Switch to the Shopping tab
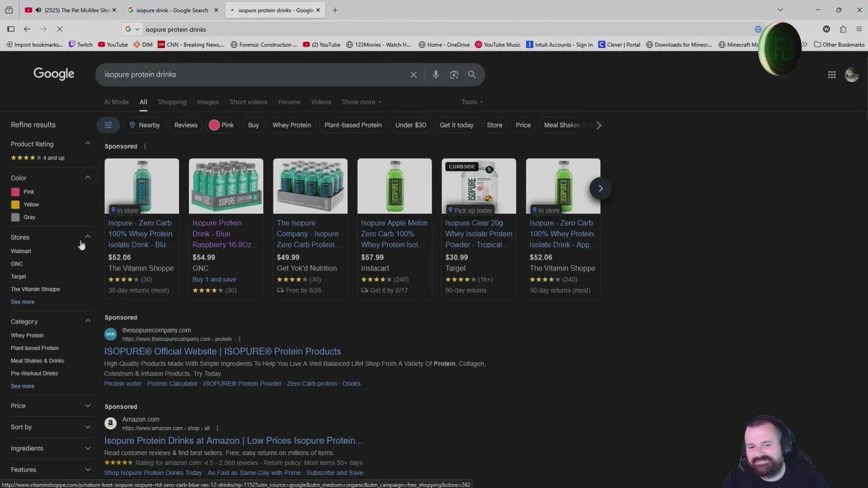This screenshot has width=868, height=488. pos(172,102)
